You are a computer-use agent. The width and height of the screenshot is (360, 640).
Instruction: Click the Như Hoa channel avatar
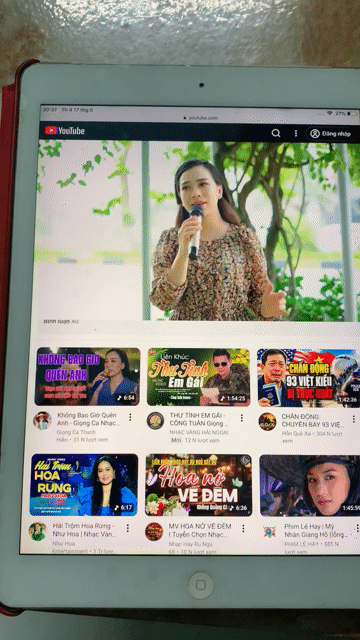[x=38, y=531]
